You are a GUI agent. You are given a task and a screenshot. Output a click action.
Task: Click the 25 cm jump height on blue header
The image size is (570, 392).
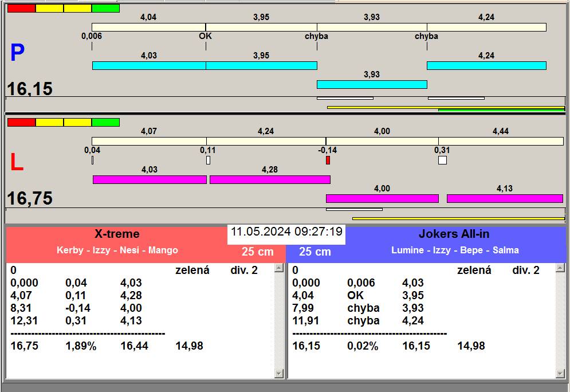coord(315,252)
